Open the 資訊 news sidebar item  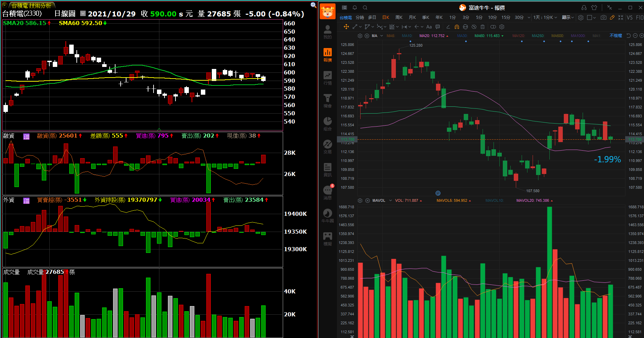328,170
